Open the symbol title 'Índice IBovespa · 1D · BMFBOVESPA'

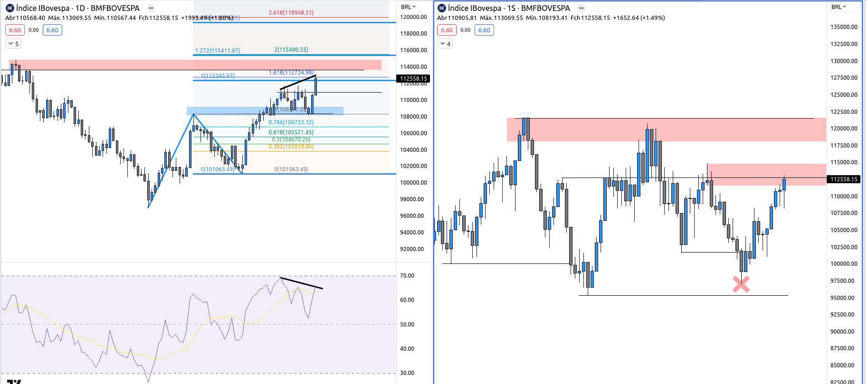click(78, 8)
